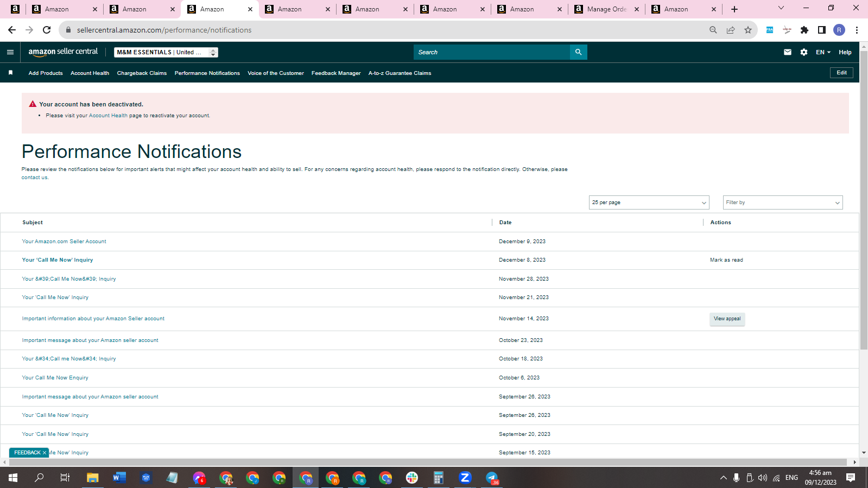Open Zoom from the taskbar

465,478
